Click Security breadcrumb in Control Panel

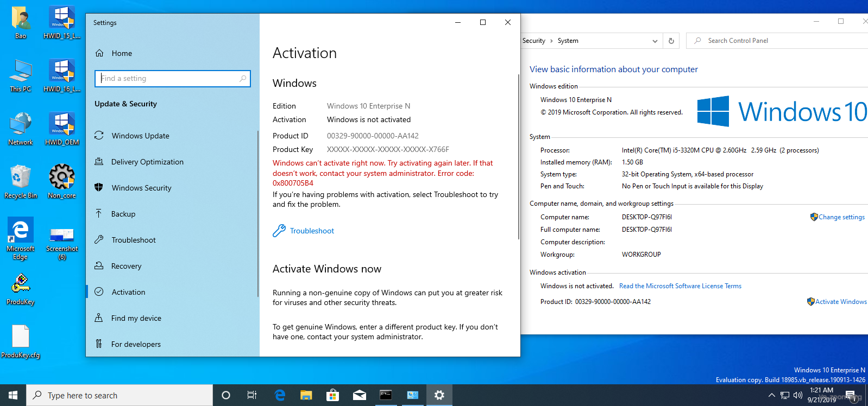[534, 41]
